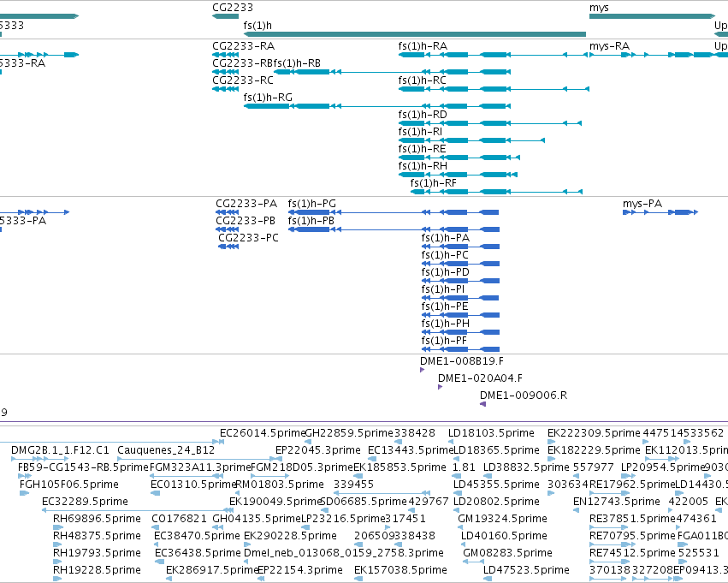The image size is (728, 583).
Task: Click the RH19228.5prime EST label
Action: pos(97,570)
